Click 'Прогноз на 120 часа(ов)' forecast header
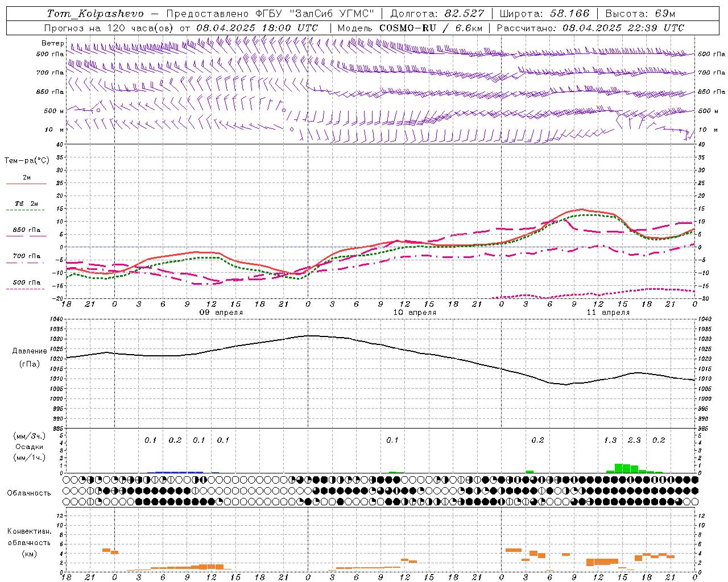 coord(110,28)
